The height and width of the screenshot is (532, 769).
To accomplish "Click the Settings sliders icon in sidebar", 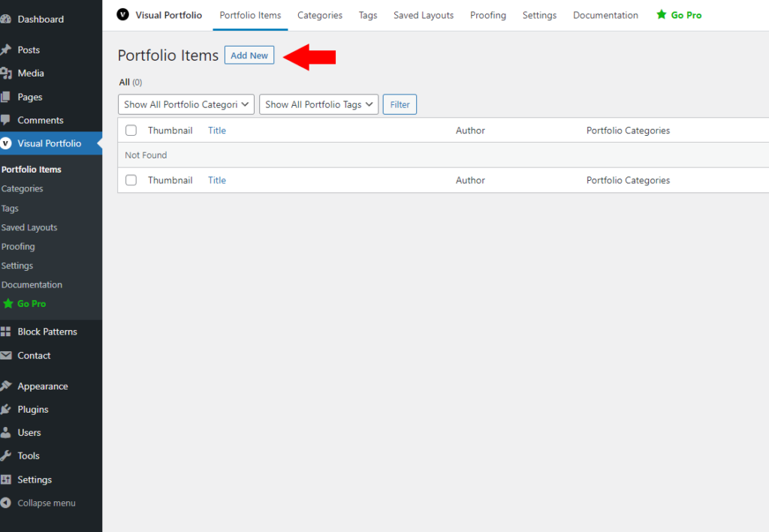I will click(x=5, y=479).
